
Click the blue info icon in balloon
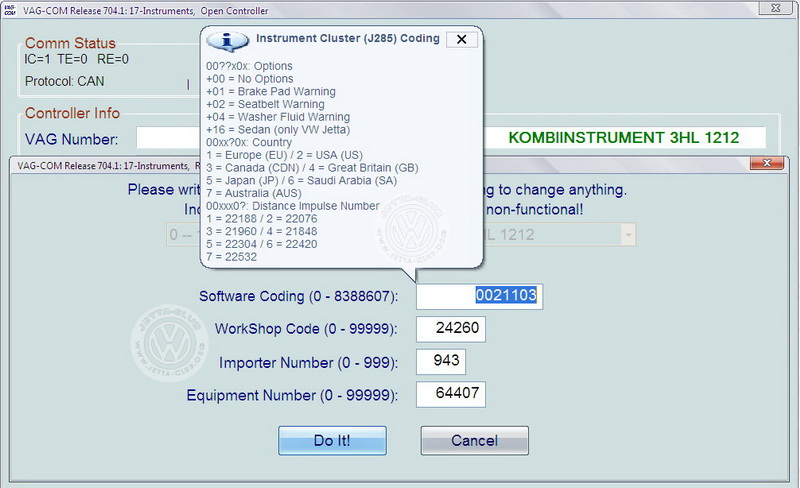pos(228,41)
